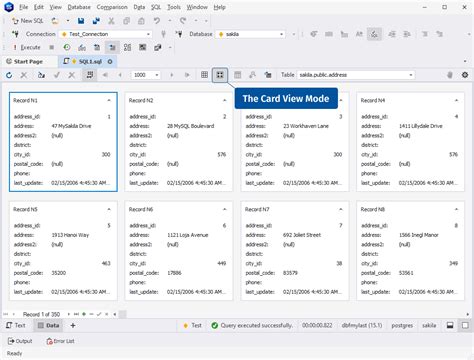Open the Tools menu

(x=174, y=7)
